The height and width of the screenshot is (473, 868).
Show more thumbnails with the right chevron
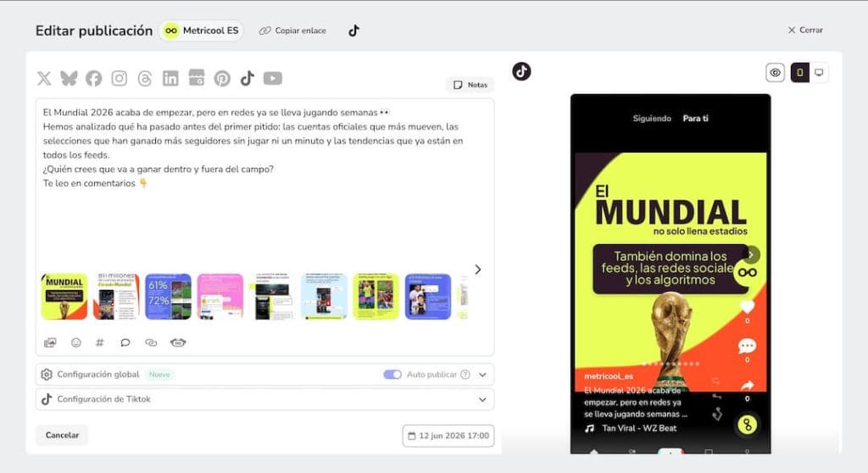478,270
